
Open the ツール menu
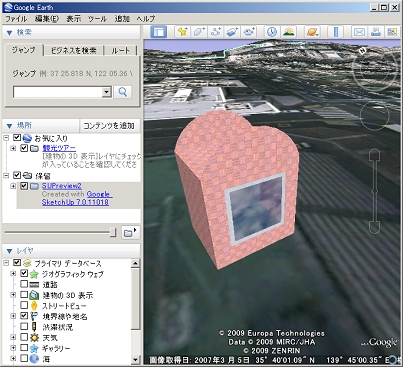97,19
